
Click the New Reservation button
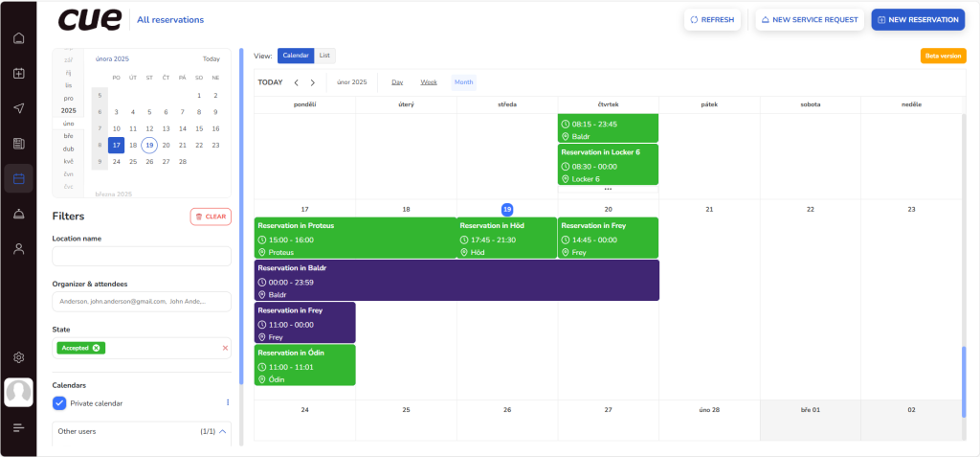[x=917, y=19]
